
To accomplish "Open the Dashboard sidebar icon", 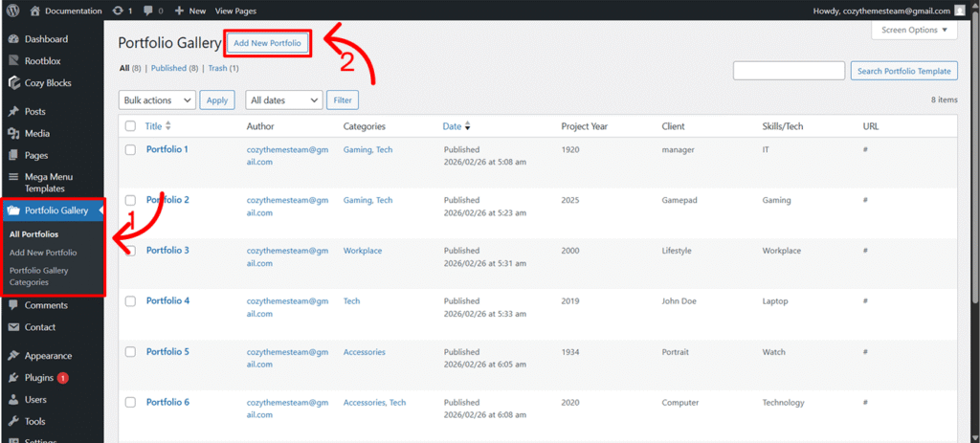I will click(13, 39).
